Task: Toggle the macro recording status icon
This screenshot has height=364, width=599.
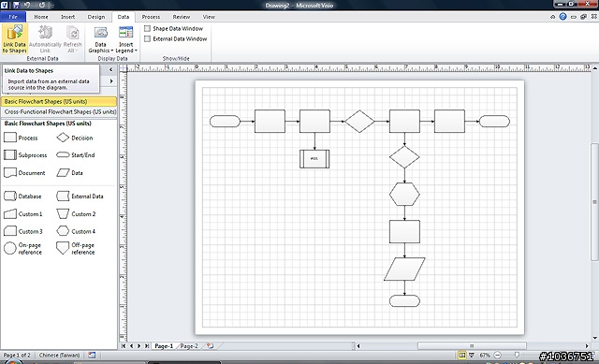Action: (92, 355)
